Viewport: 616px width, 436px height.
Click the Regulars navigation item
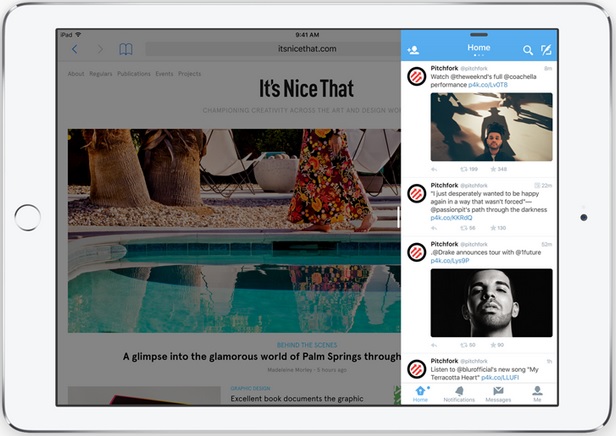point(100,74)
